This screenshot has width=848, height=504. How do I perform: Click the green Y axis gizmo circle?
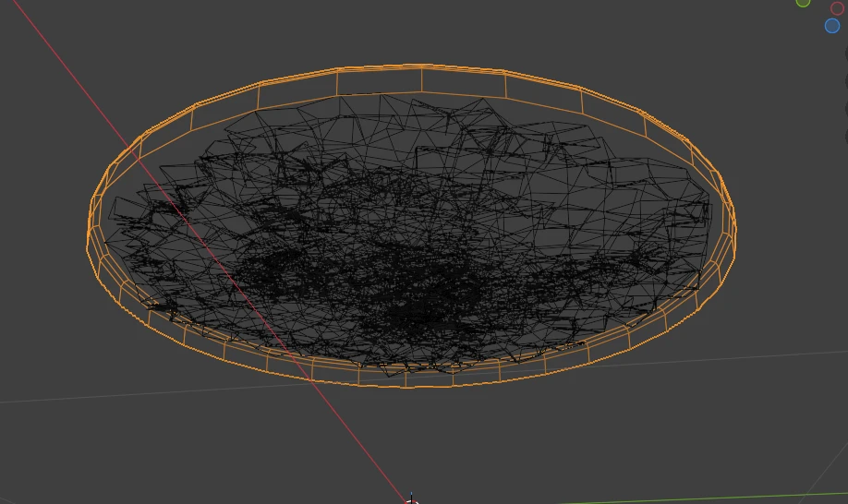[803, 2]
